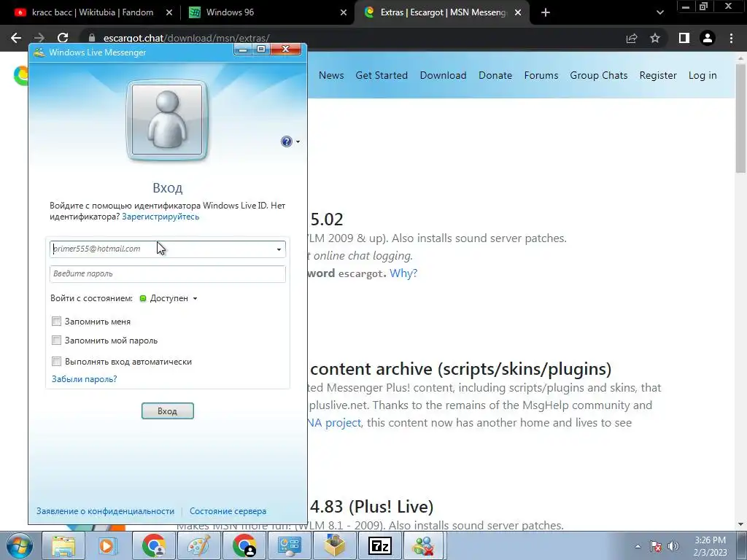Click the scrollbar down arrow
The height and width of the screenshot is (560, 747).
point(740,525)
